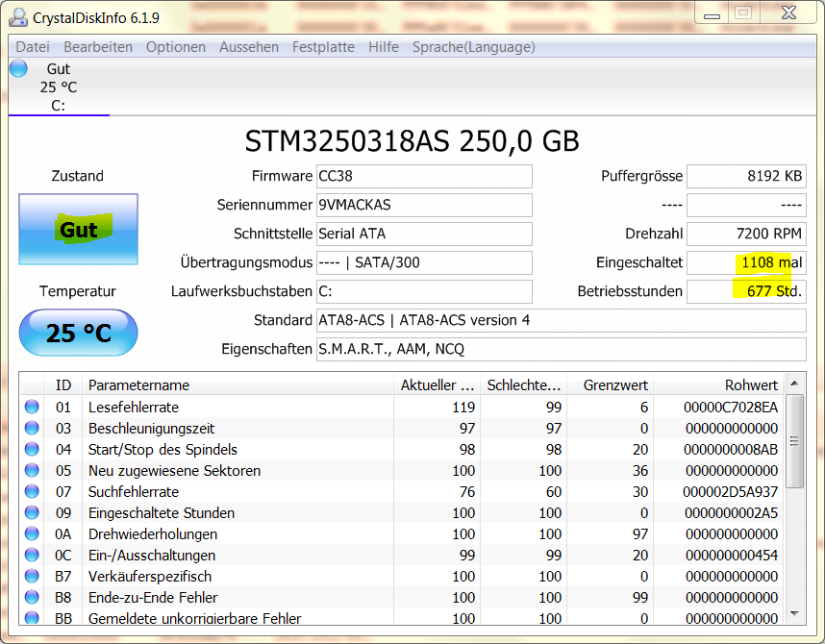Click the status orb of Neu zugewiesene Sektoren row
This screenshot has height=644, width=825.
[x=32, y=470]
